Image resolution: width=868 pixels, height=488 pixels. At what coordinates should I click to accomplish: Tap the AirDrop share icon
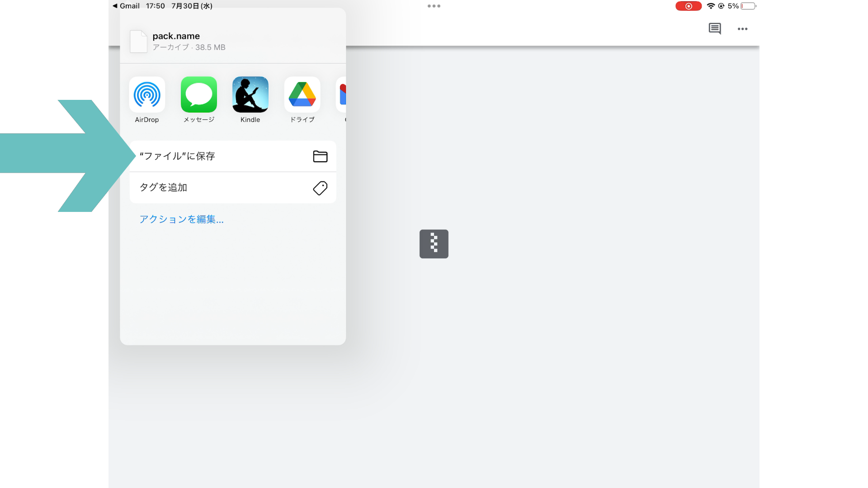pos(147,95)
